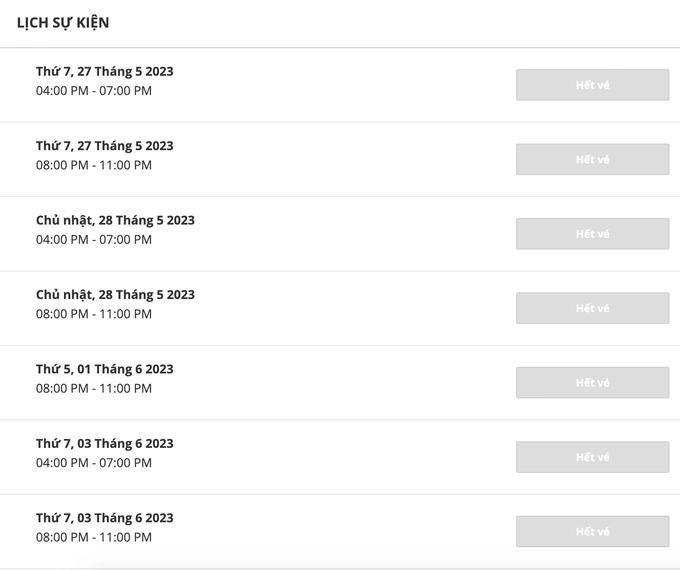This screenshot has width=680, height=570.
Task: Click 27 Tháng 5 date above 04:00 PM time
Action: pyautogui.click(x=104, y=71)
